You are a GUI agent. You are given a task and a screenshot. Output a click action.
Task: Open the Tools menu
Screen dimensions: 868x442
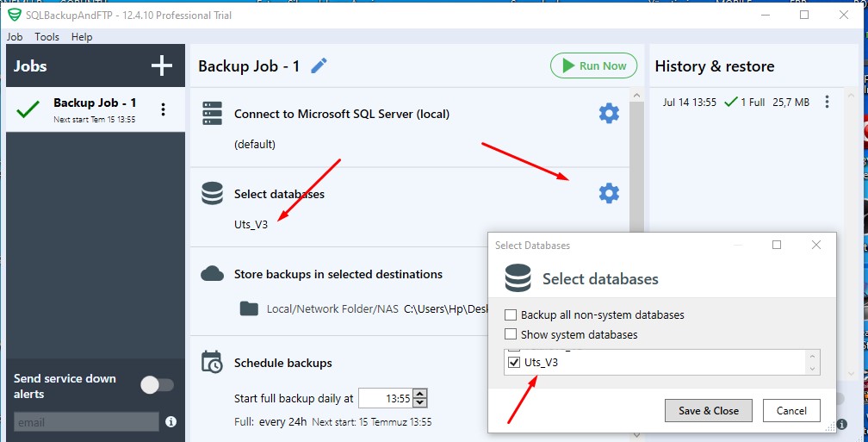coord(47,37)
